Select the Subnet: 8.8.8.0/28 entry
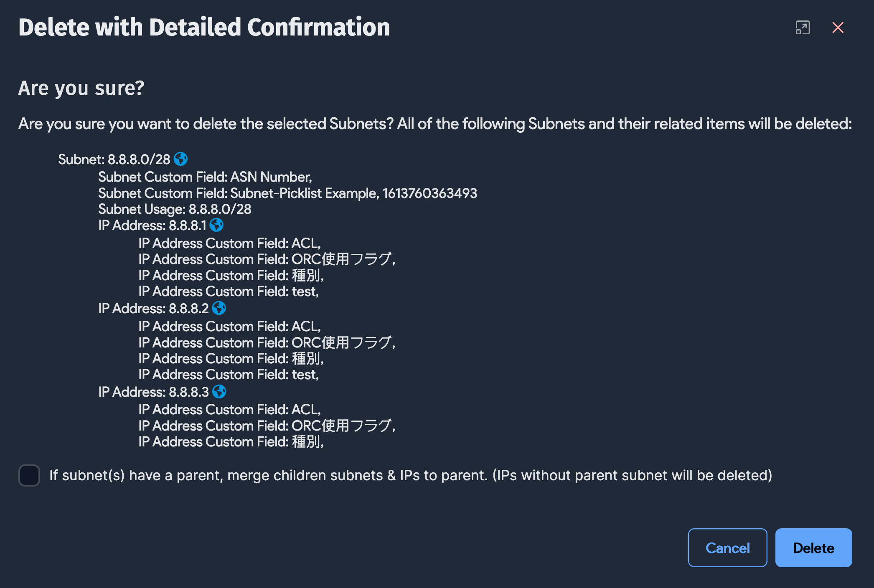The height and width of the screenshot is (588, 874). coord(114,159)
